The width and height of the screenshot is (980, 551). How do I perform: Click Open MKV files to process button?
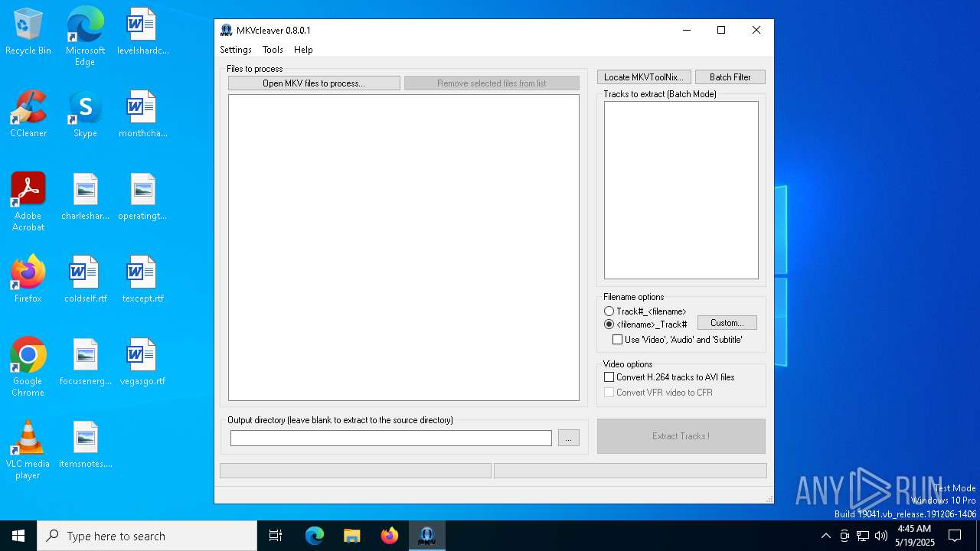[x=314, y=83]
